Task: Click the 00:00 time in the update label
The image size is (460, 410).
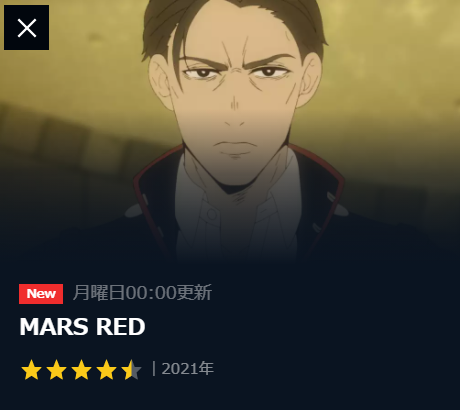Action: [151, 293]
